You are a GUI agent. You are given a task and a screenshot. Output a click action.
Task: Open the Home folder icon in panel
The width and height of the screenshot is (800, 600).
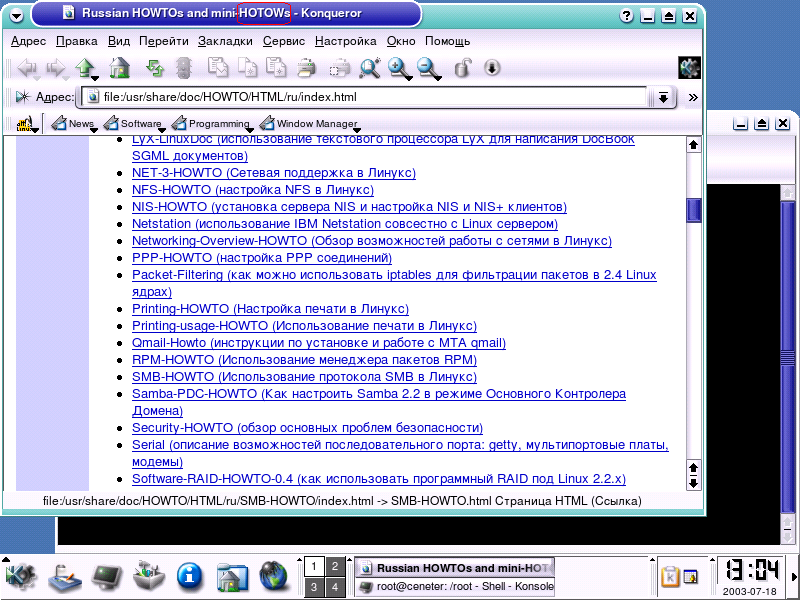[x=232, y=577]
